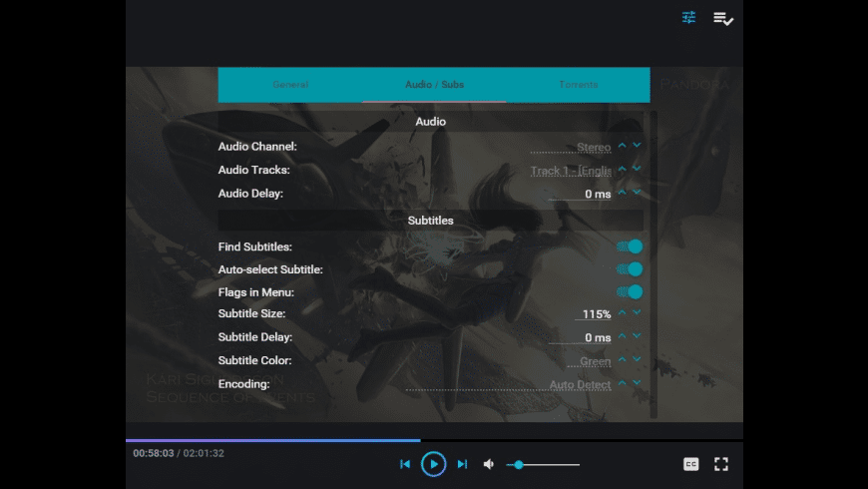This screenshot has height=489, width=868.
Task: Select the Audio / Subs tab
Action: (435, 85)
